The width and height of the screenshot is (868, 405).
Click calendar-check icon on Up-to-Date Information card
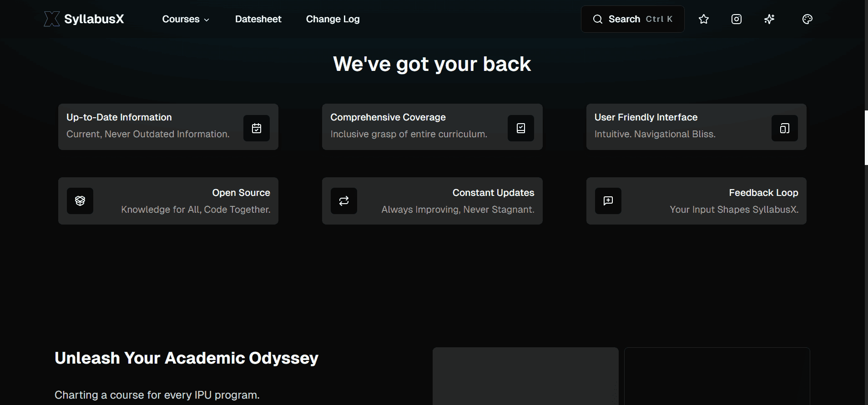tap(257, 128)
